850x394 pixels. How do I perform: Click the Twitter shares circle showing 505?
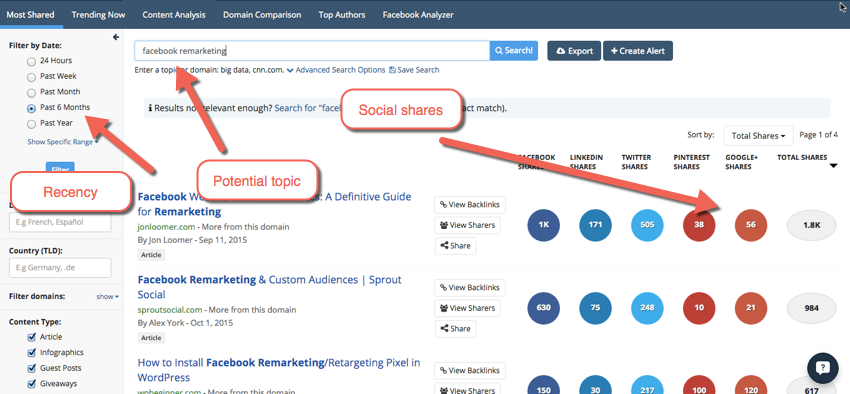click(x=647, y=224)
